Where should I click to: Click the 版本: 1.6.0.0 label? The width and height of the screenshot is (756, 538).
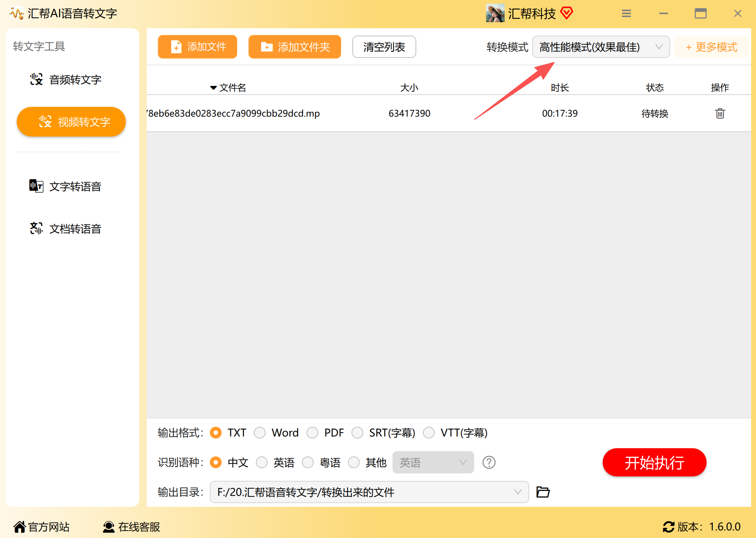coord(709,526)
